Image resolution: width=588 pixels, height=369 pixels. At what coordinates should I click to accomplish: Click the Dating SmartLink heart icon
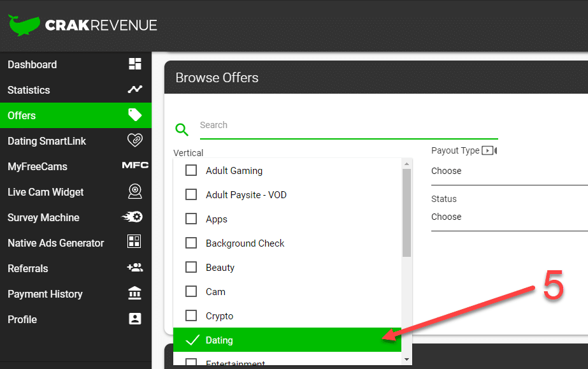(134, 141)
